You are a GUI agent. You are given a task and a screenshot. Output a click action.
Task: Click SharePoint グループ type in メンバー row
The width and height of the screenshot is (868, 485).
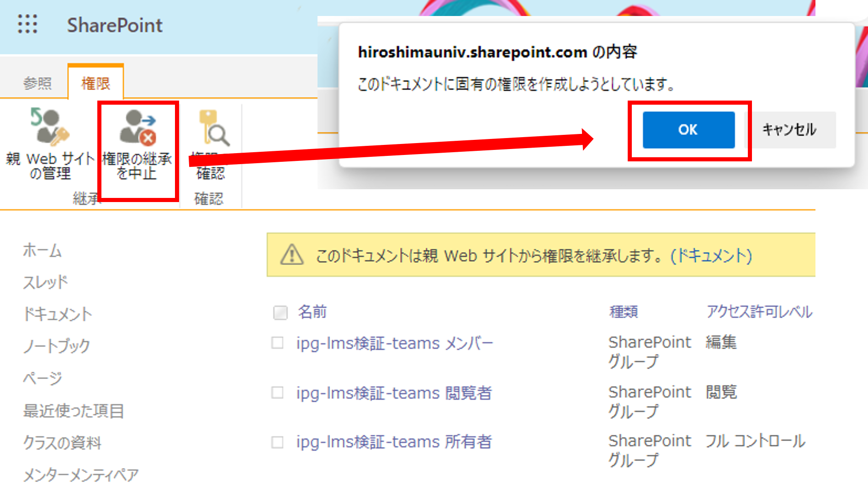[x=650, y=352]
